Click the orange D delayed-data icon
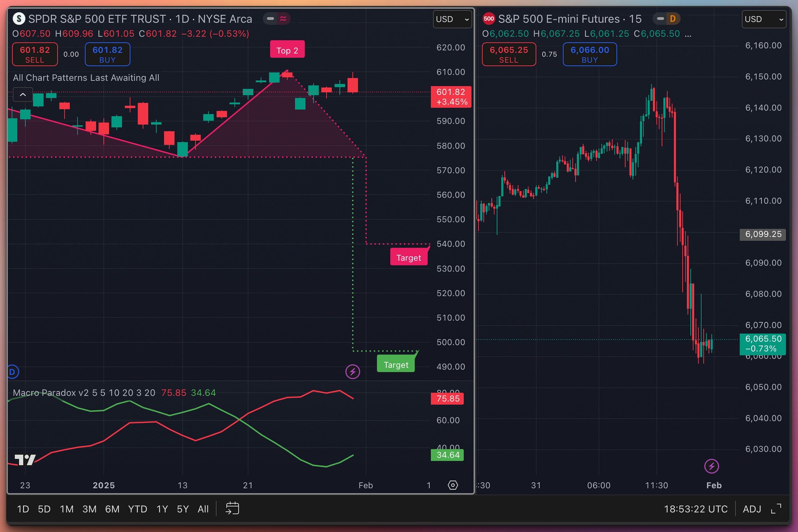Image resolution: width=798 pixels, height=532 pixels. (x=672, y=19)
